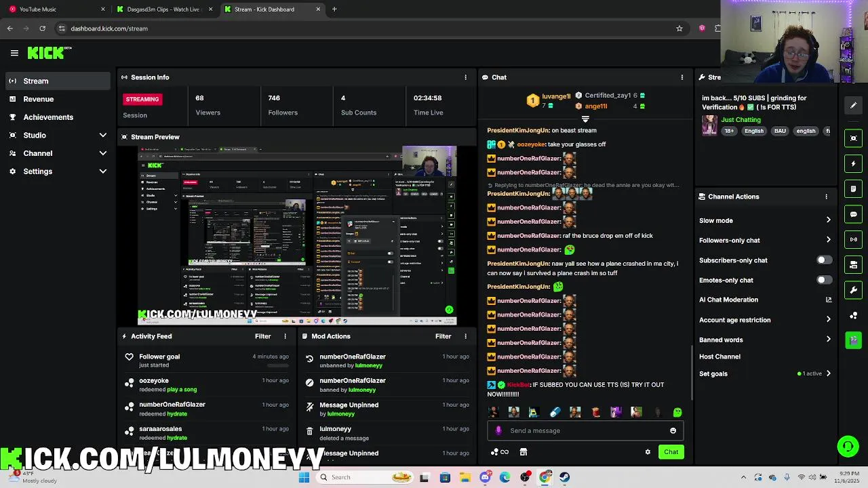Open Session Info options menu
Image resolution: width=868 pixels, height=488 pixels.
click(465, 77)
